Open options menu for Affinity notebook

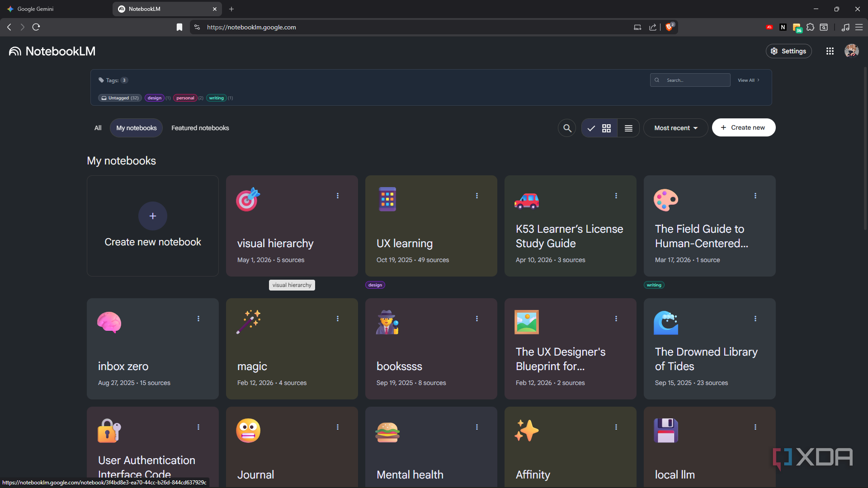(616, 427)
